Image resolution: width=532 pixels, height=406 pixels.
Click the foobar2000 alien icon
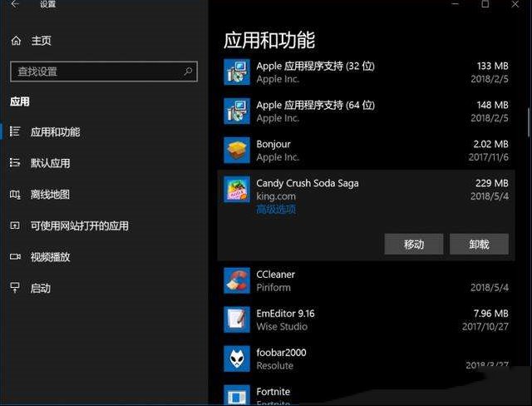point(237,359)
